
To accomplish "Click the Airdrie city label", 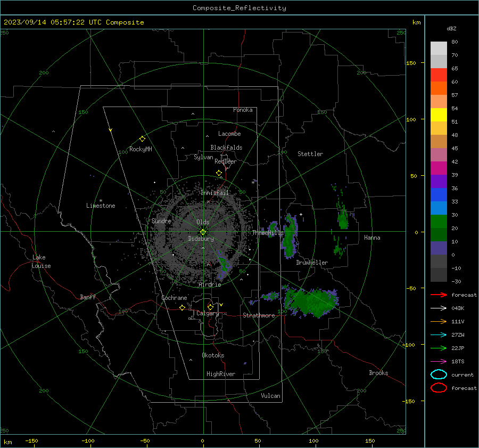I will [x=210, y=284].
